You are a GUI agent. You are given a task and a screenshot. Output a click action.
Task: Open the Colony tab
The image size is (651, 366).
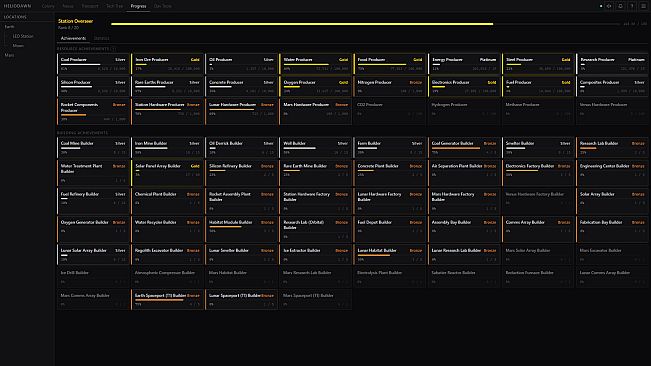(48, 6)
